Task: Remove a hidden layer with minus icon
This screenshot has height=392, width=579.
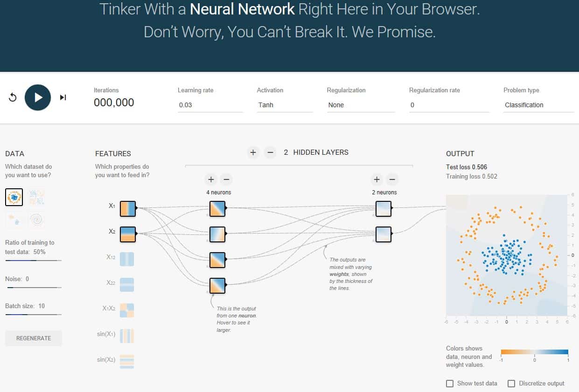Action: coord(270,152)
